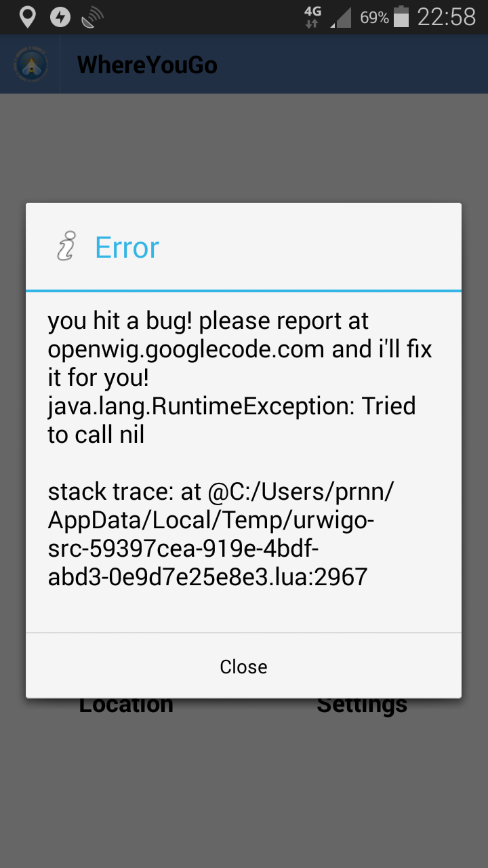The width and height of the screenshot is (488, 868).
Task: Close the Error dialog
Action: [x=243, y=667]
